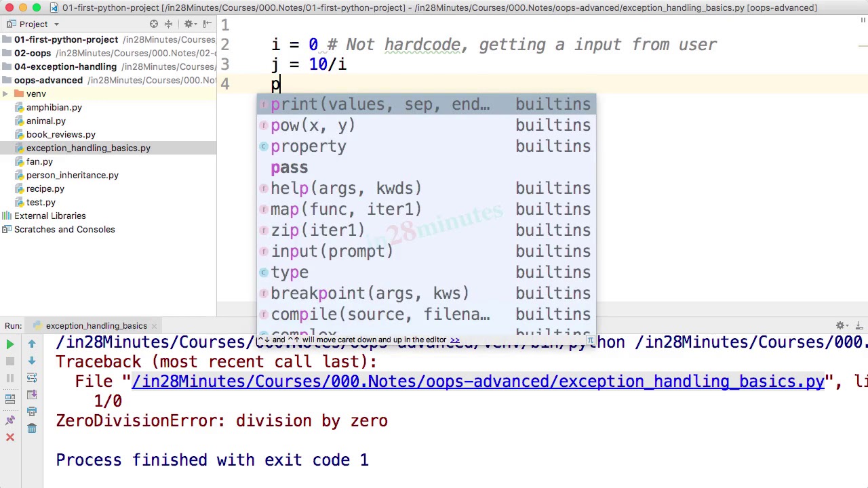The image size is (868, 488).
Task: Toggle soft-wrap in the console output
Action: point(32,378)
